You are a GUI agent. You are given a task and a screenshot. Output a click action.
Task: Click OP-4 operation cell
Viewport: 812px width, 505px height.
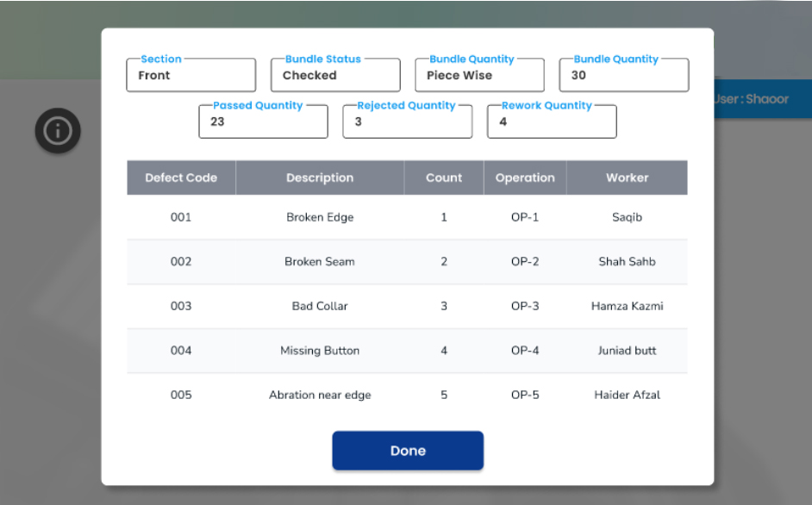click(x=525, y=351)
